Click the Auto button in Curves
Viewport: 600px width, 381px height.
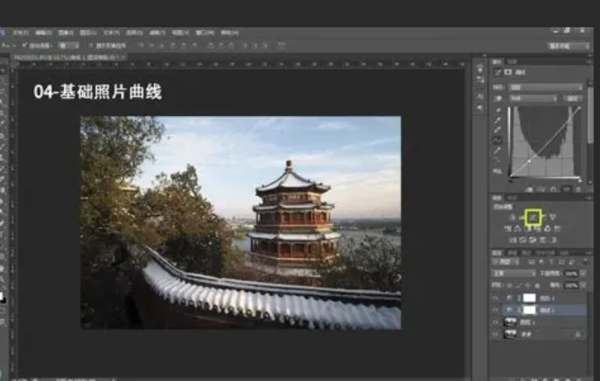click(x=572, y=98)
